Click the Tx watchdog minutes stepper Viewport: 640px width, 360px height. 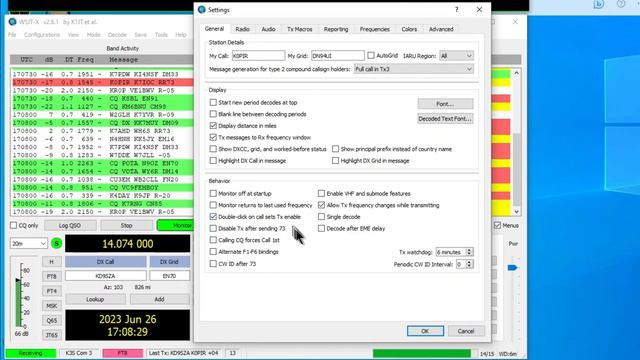pos(469,252)
